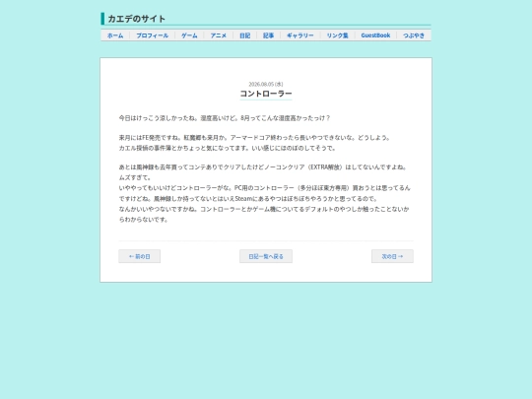Open the ゲーム section
This screenshot has width=532, height=399.
[189, 35]
